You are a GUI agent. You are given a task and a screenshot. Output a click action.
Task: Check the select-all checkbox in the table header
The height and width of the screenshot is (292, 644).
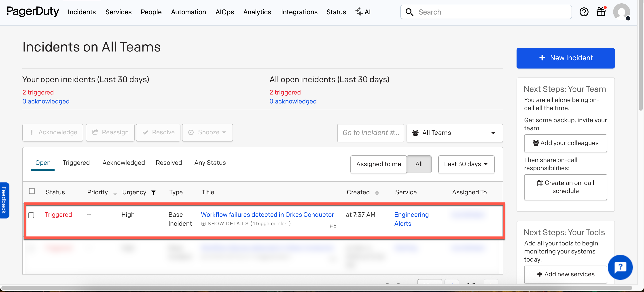(x=32, y=191)
